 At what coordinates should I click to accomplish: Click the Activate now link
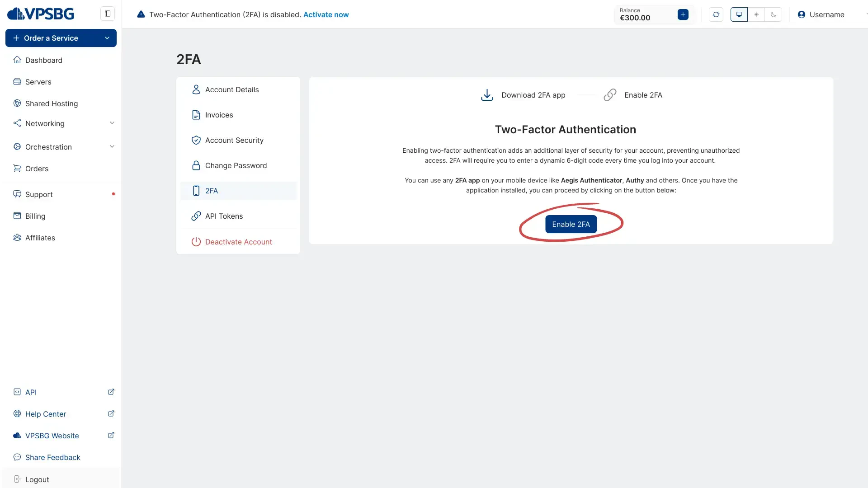325,14
